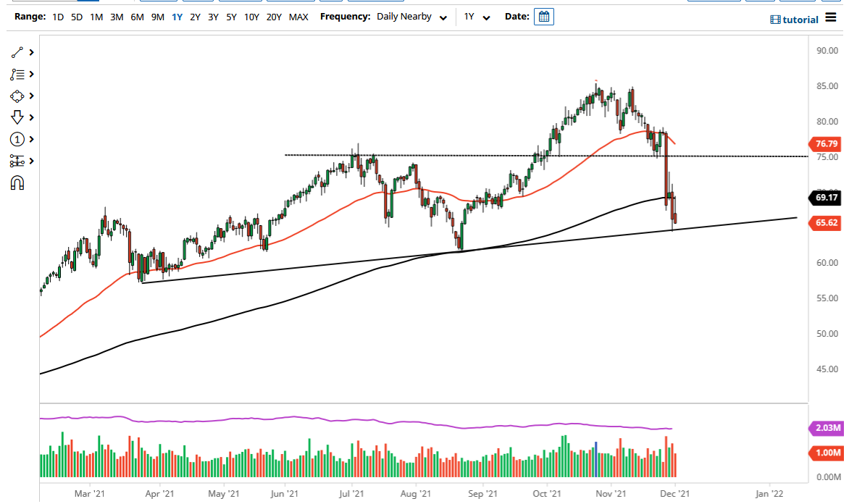The height and width of the screenshot is (504, 849).
Task: Select the shapes drawing tool
Action: point(16,96)
